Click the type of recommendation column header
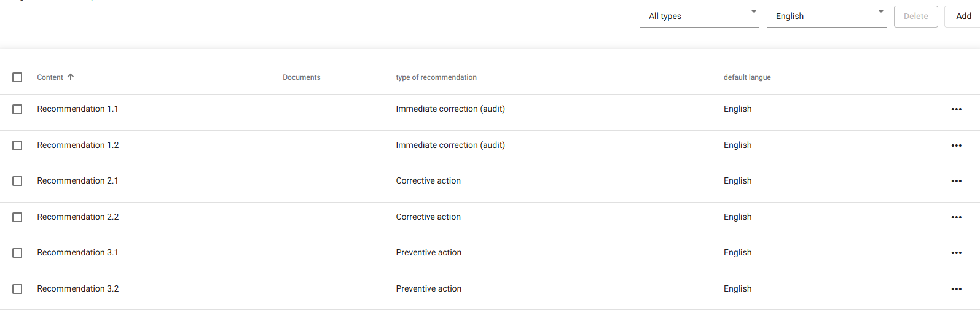Image resolution: width=980 pixels, height=313 pixels. point(436,77)
